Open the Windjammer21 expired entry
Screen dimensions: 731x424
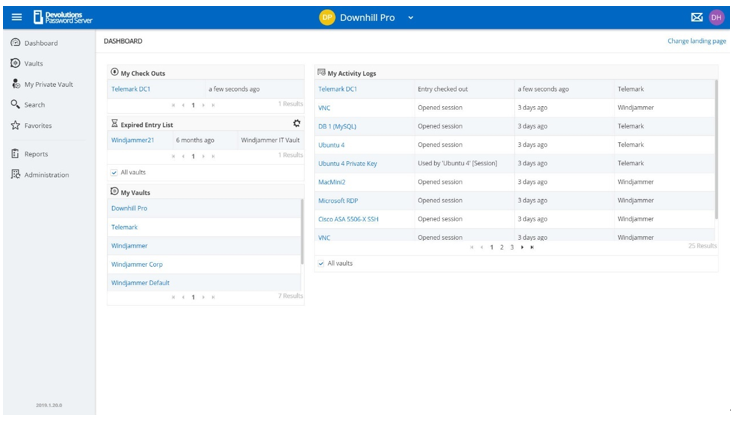pyautogui.click(x=132, y=140)
